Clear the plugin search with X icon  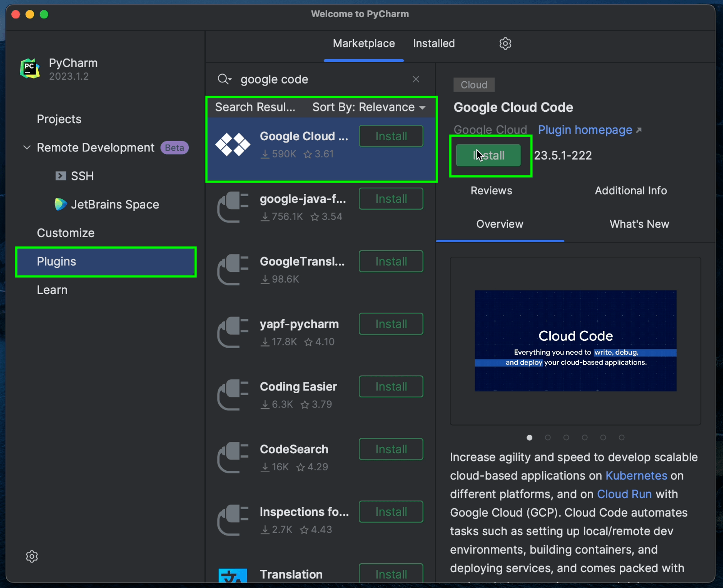pos(416,79)
